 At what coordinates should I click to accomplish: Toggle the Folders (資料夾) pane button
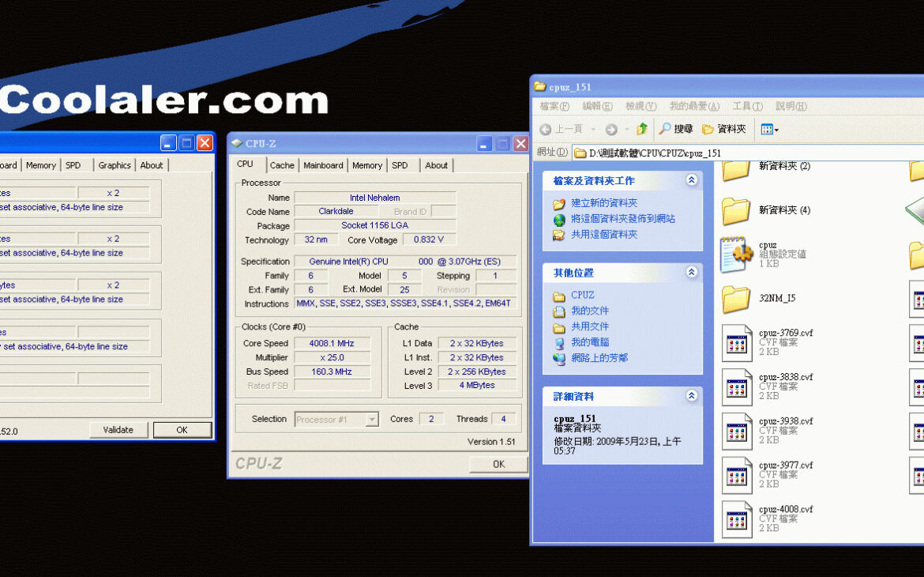724,129
